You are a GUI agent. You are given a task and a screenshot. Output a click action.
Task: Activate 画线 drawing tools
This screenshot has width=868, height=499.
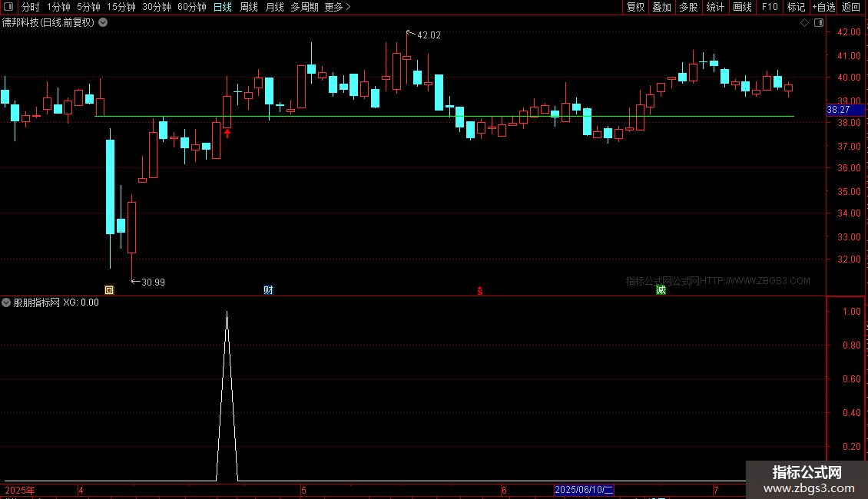(x=742, y=7)
